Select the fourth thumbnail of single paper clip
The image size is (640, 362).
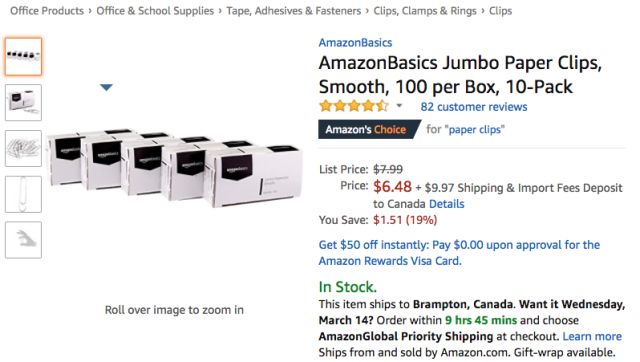tap(23, 194)
